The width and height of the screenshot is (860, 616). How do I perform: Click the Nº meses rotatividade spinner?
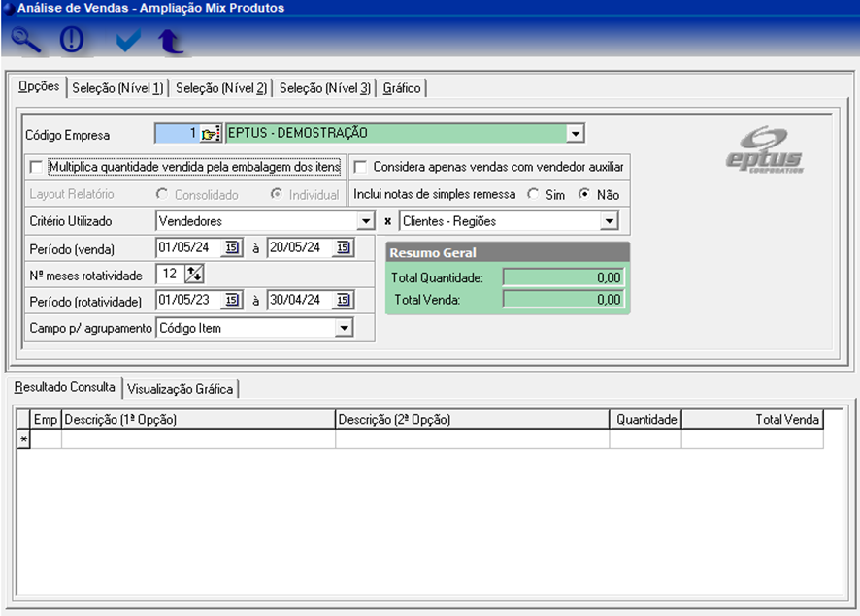pyautogui.click(x=194, y=275)
